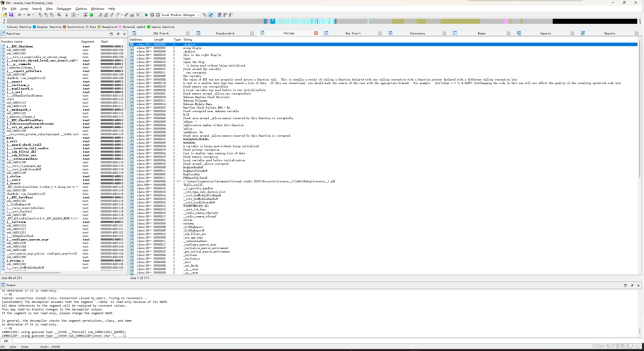Open the Debugger menu
The height and width of the screenshot is (351, 644).
(x=64, y=9)
